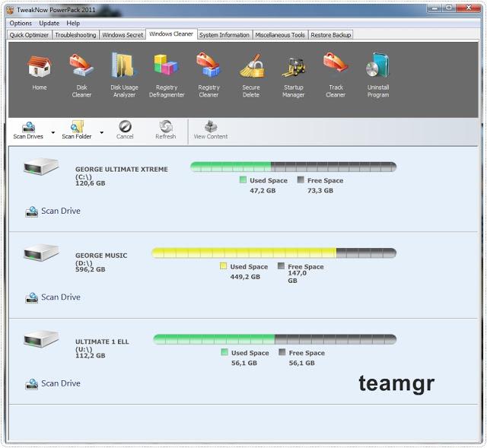Open the Update menu
487x448 pixels.
49,24
